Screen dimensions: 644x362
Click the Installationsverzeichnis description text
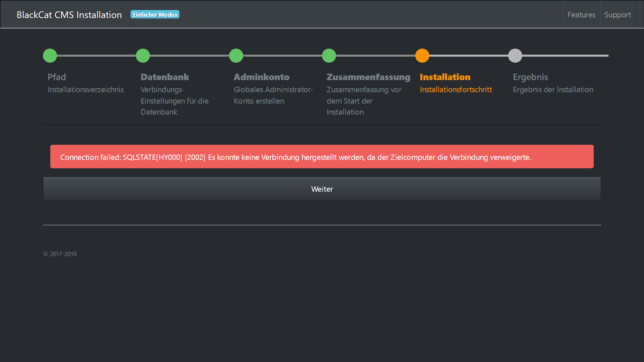[86, 89]
